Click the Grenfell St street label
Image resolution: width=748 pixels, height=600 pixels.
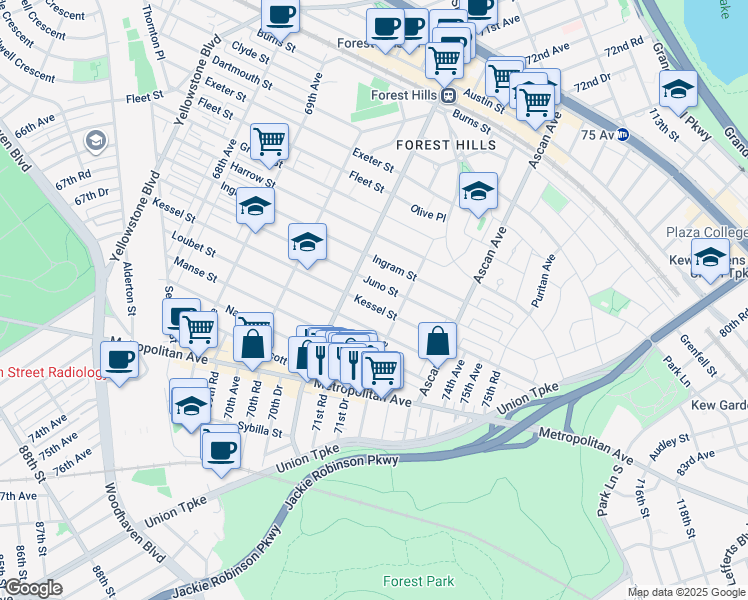pyautogui.click(x=698, y=355)
